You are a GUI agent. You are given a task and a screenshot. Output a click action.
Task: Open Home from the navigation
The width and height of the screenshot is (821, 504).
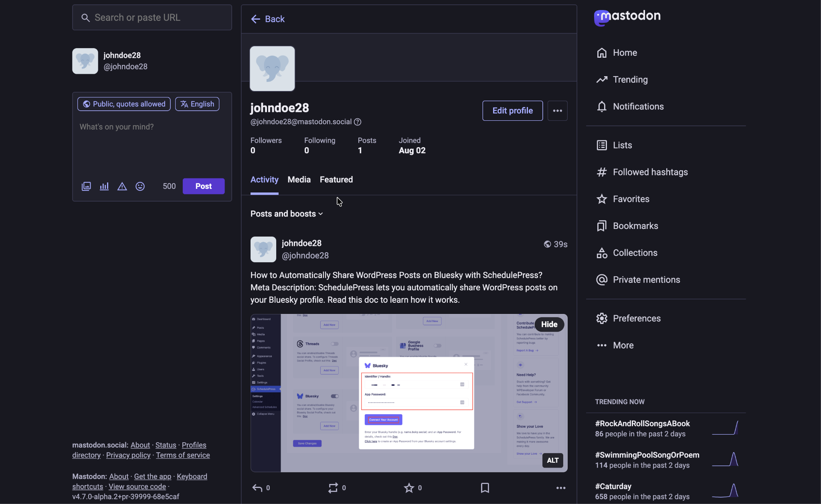coord(617,53)
